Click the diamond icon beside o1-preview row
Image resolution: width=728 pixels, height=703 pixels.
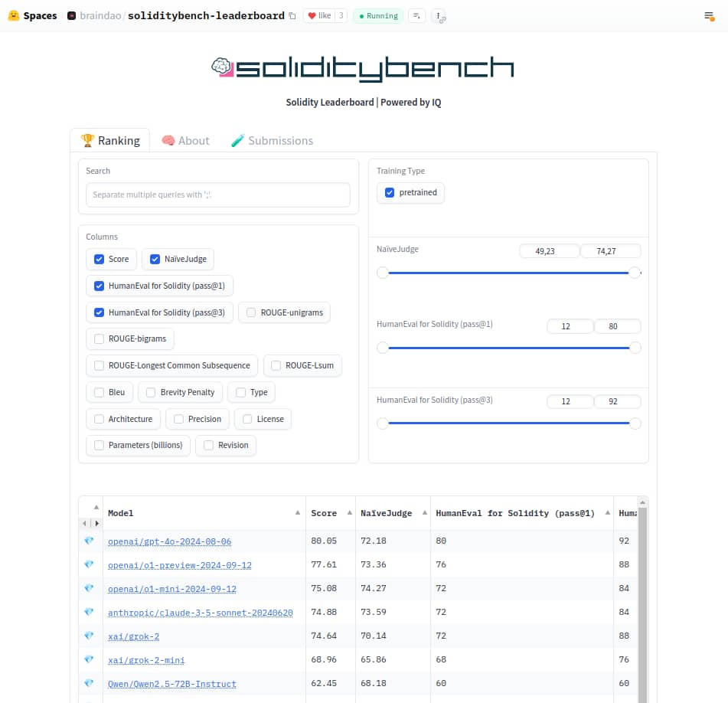point(89,564)
